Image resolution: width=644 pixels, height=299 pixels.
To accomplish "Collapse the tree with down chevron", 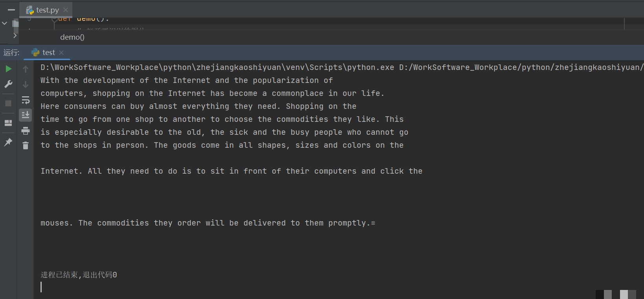I will click(5, 23).
